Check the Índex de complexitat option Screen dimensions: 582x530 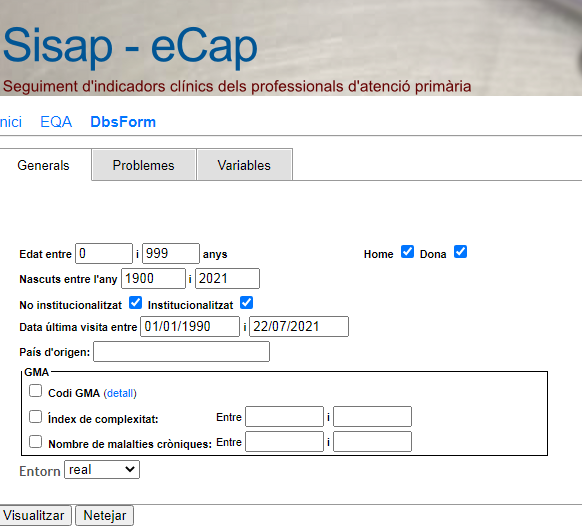[36, 417]
